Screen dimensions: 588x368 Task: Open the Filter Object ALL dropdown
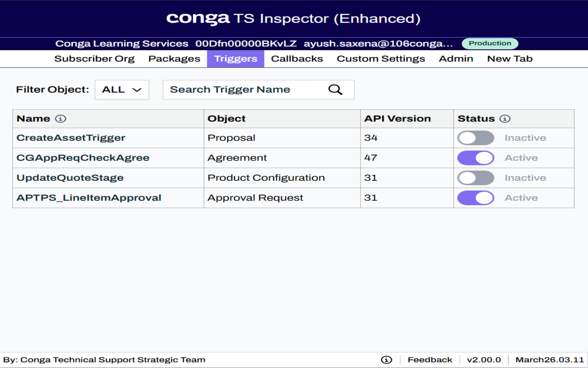coord(122,90)
